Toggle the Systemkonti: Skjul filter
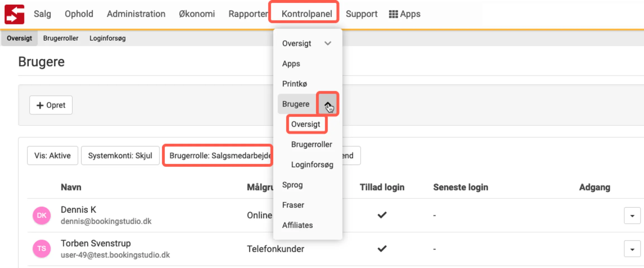 (x=120, y=155)
